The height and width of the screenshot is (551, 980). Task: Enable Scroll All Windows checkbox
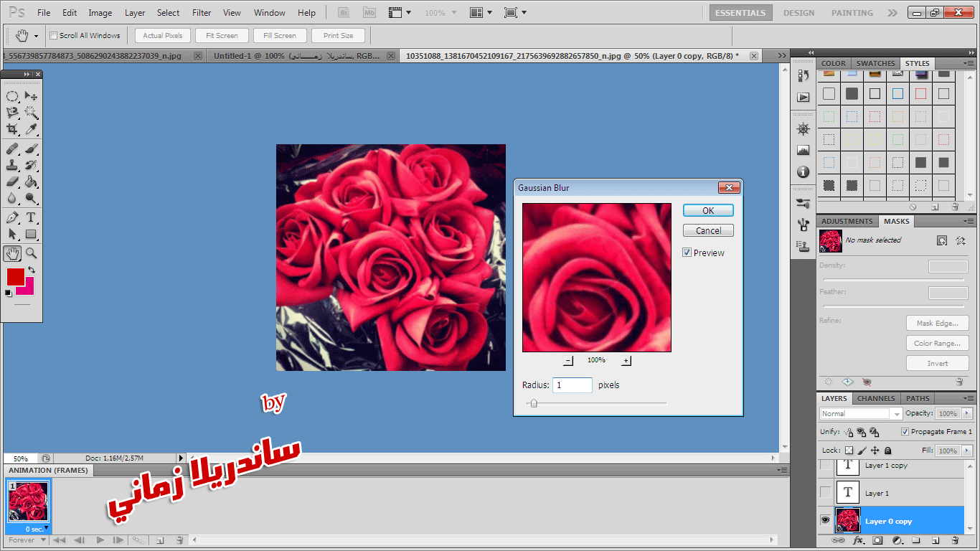tap(53, 35)
